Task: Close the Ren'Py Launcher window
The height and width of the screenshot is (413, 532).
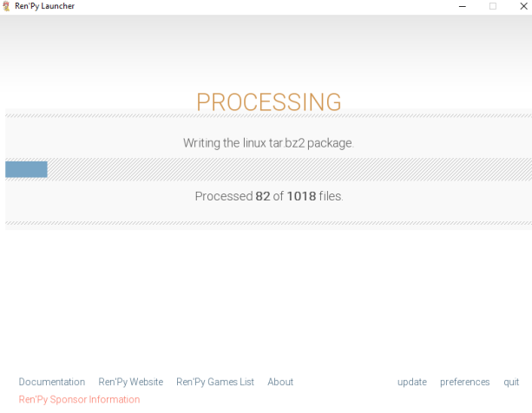Action: point(522,6)
